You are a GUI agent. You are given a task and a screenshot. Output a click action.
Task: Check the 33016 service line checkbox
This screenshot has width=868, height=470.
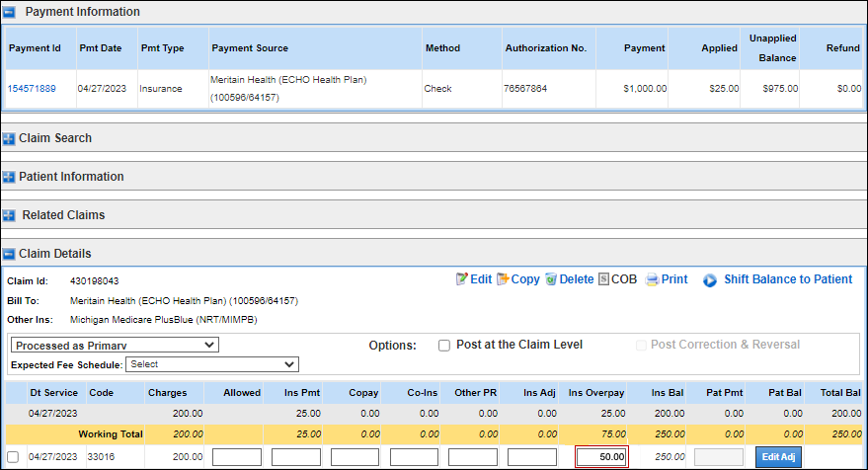pos(13,457)
